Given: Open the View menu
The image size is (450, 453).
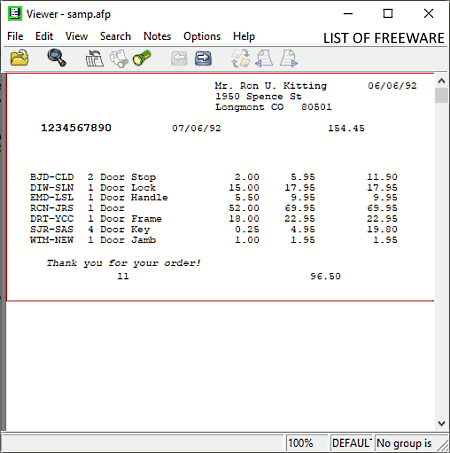Looking at the screenshot, I should pos(77,36).
